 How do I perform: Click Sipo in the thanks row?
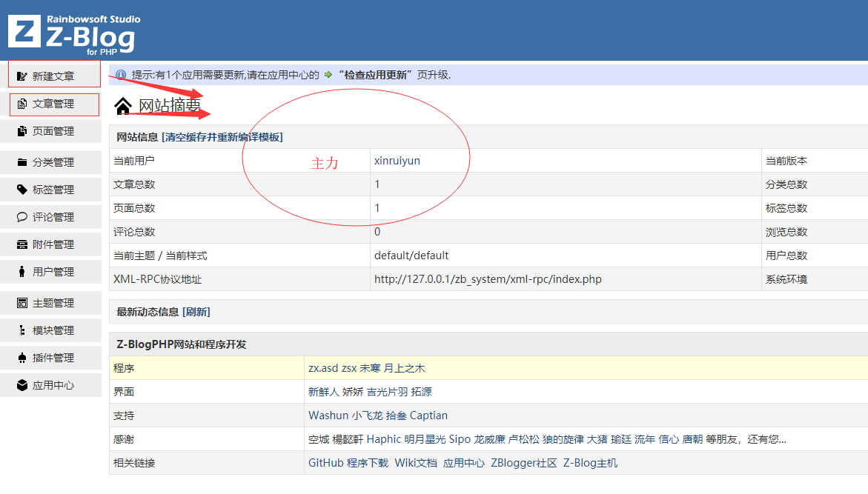[460, 439]
